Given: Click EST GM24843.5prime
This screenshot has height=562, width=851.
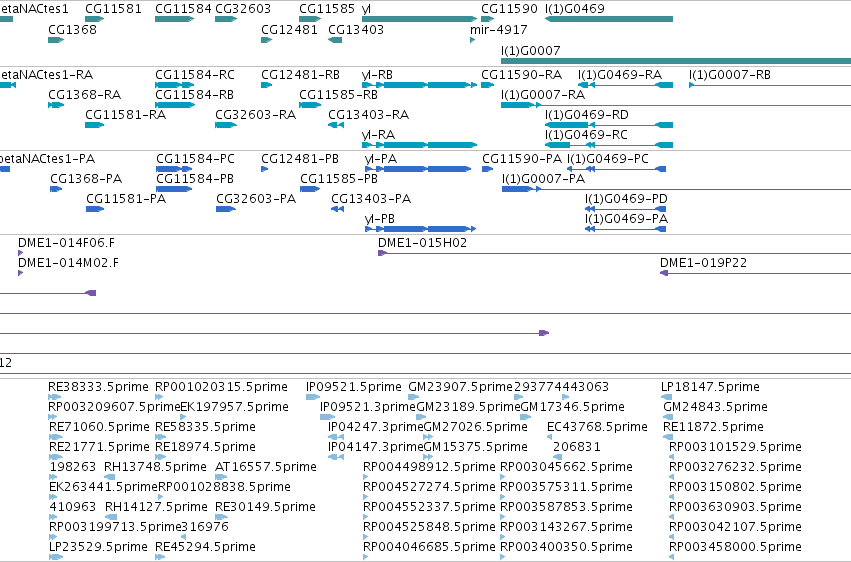Looking at the screenshot, I should (715, 407).
